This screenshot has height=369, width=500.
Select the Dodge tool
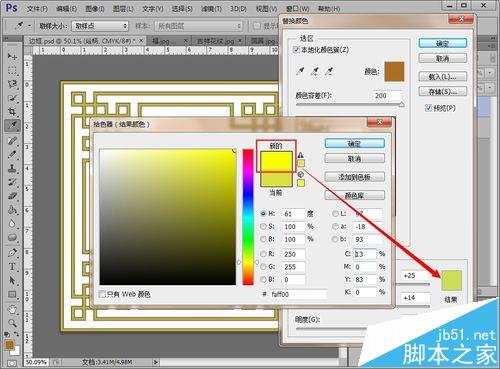(x=12, y=237)
